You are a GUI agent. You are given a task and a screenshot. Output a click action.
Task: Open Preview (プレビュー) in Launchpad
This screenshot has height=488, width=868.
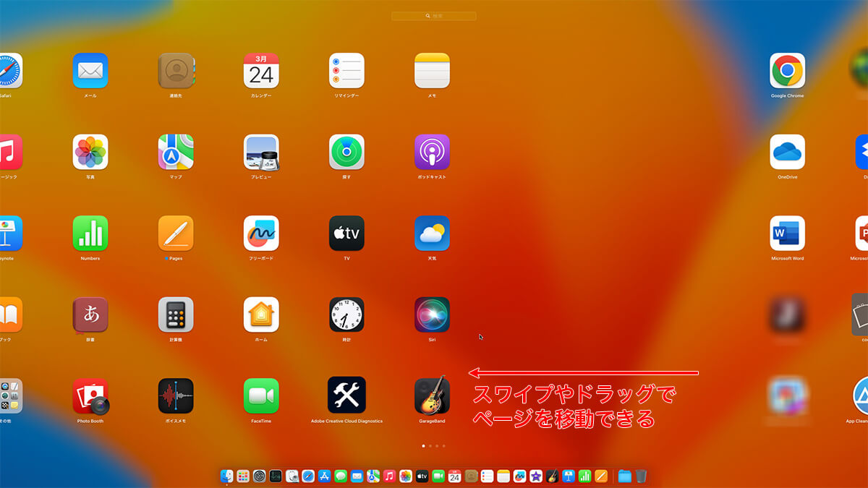pos(261,152)
